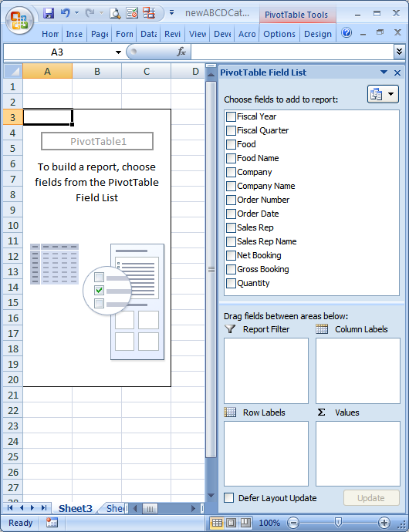Open the field list layout view dropdown
The width and height of the screenshot is (409, 532).
pos(383,94)
